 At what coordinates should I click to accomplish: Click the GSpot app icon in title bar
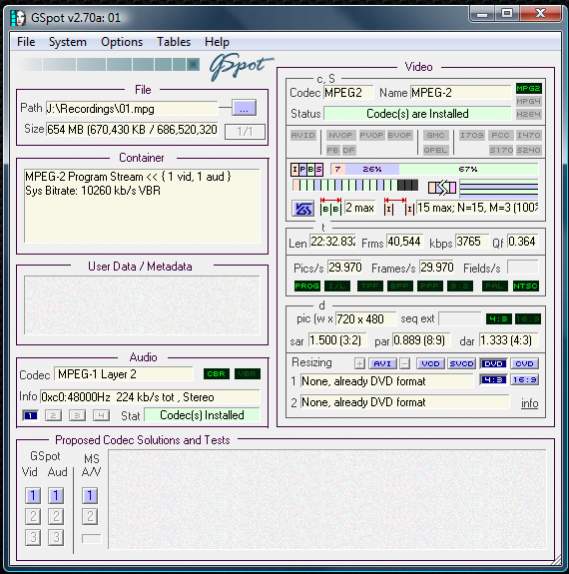[x=18, y=18]
